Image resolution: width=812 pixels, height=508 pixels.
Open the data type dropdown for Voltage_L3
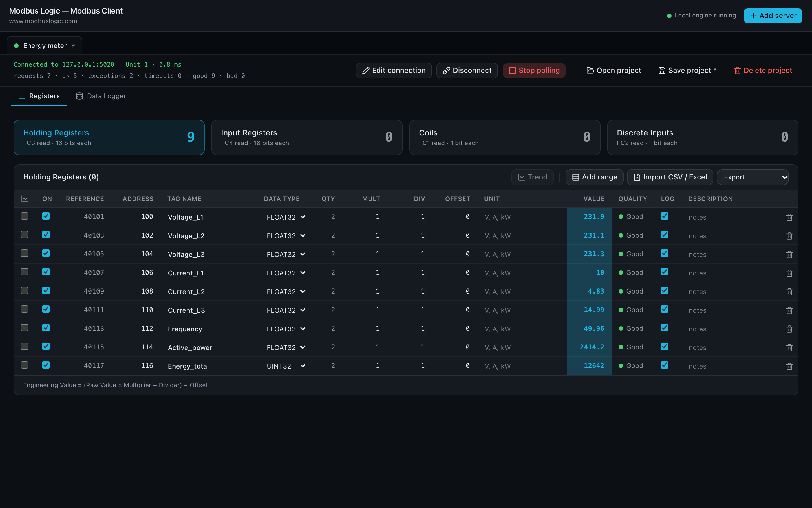coord(286,254)
